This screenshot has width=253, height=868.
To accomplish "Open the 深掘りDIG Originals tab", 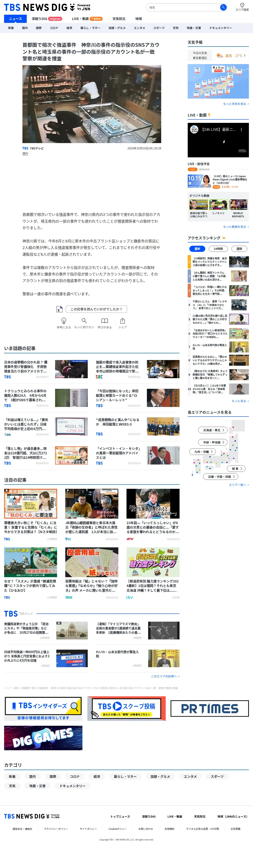I will [47, 19].
